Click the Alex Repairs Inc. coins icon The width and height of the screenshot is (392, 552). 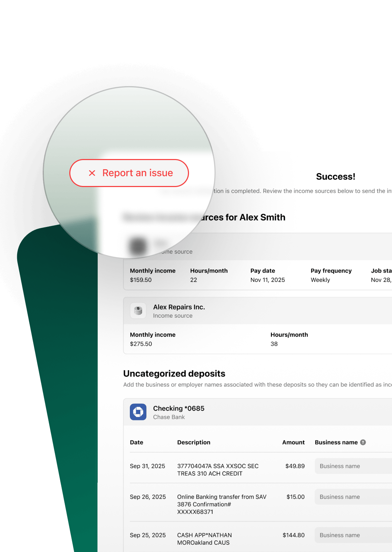click(x=138, y=311)
